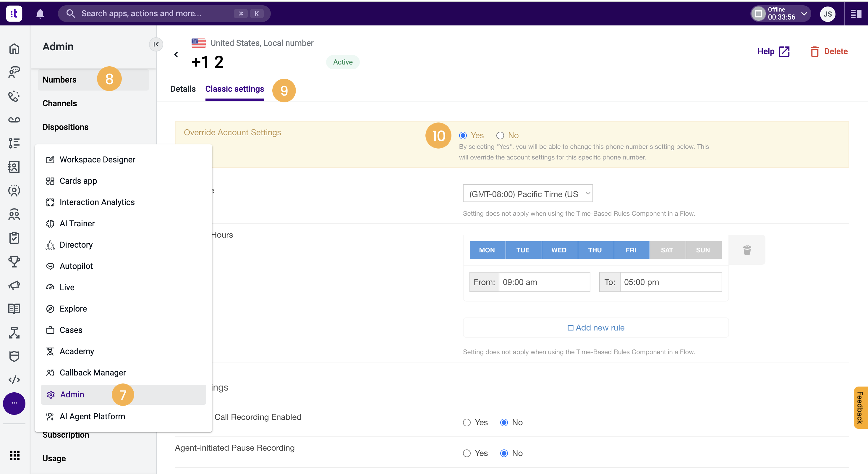
Task: Select Admin in the apps list
Action: [x=123, y=394]
